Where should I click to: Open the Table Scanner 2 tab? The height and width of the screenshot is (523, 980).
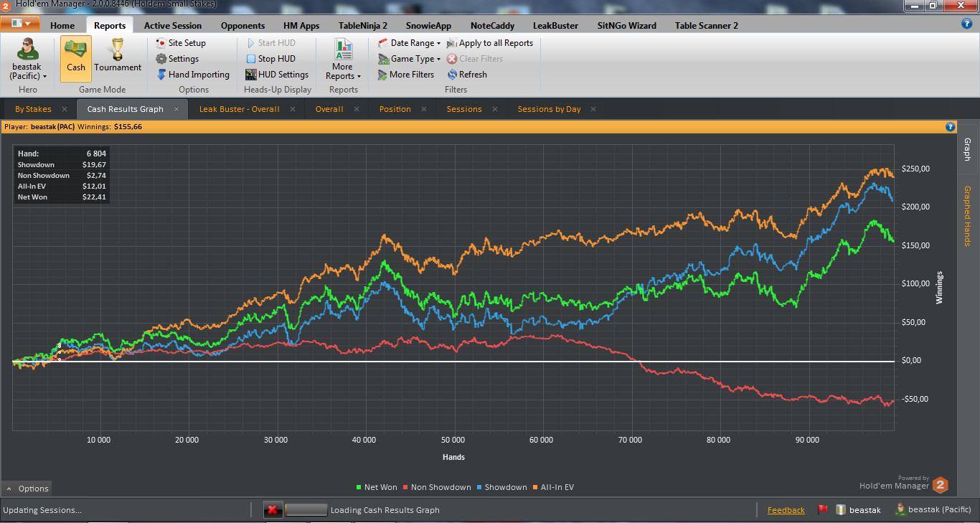click(707, 25)
